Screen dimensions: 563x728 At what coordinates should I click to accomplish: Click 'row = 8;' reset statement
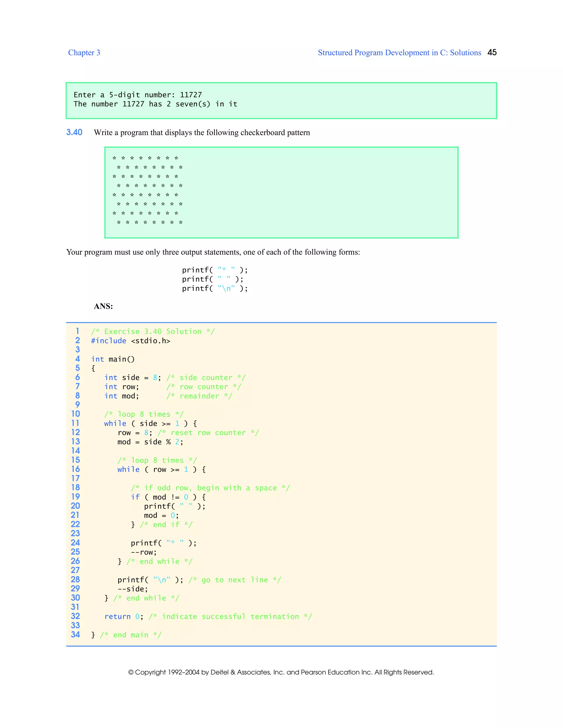coord(135,433)
